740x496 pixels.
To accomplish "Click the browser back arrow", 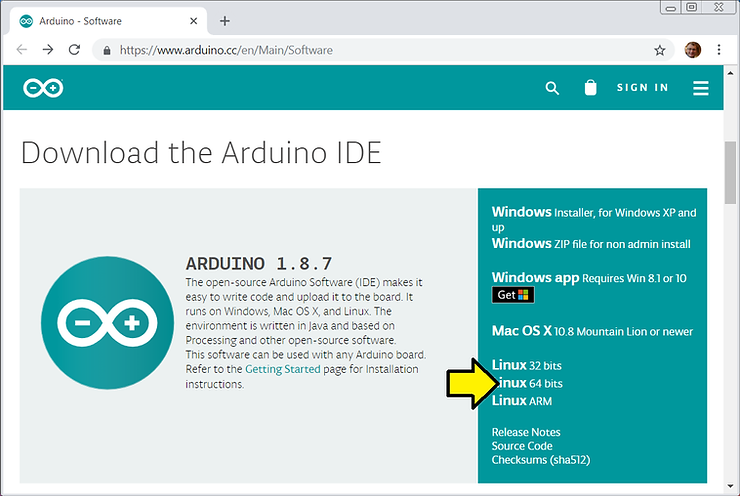I will click(x=21, y=49).
